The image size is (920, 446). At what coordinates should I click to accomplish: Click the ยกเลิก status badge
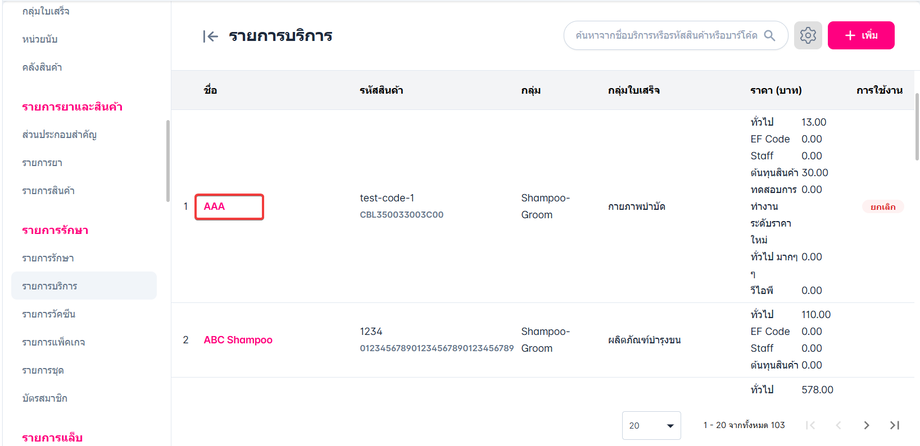(x=882, y=206)
